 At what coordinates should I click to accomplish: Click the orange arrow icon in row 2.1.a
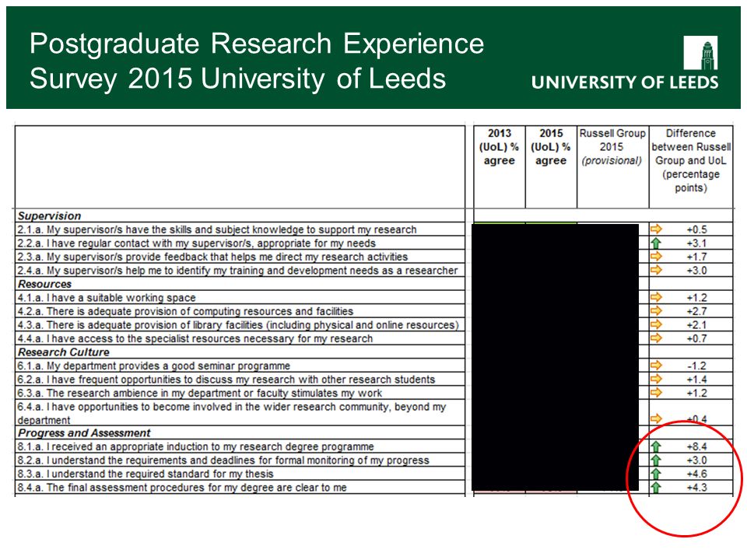pos(656,229)
